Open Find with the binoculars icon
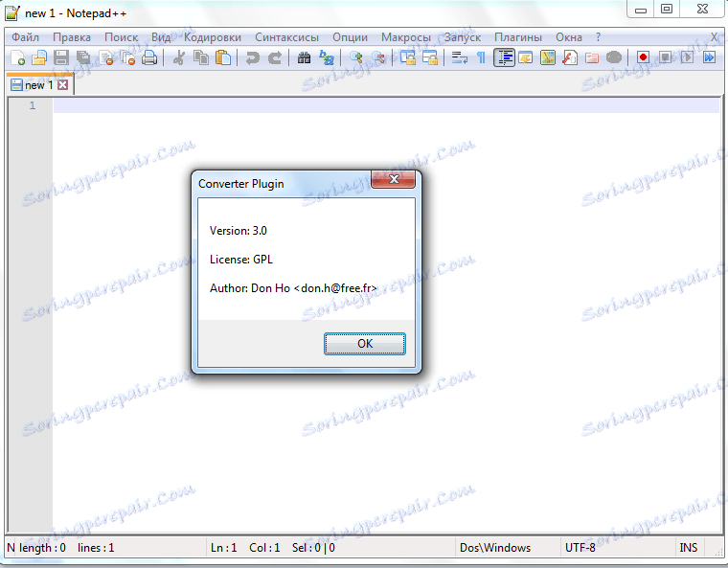The width and height of the screenshot is (728, 568). [304, 58]
